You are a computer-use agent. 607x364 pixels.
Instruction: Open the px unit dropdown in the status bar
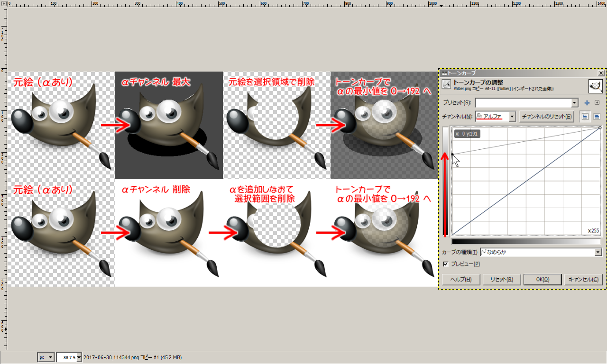(46, 357)
